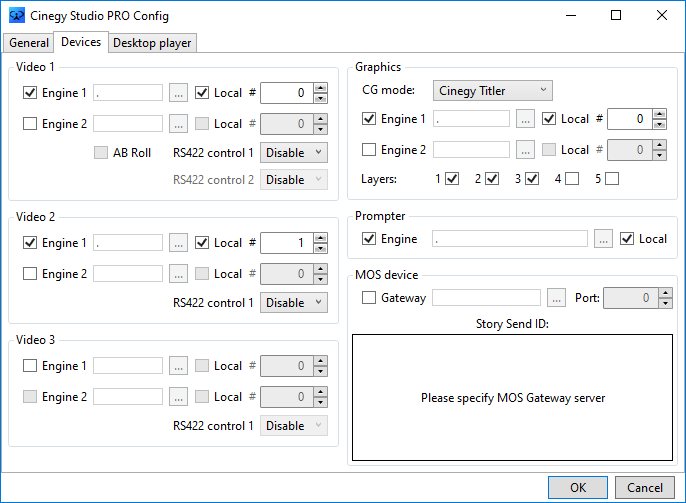Uncheck Video 2 Engine 1 checkbox
The width and height of the screenshot is (686, 503).
(30, 243)
